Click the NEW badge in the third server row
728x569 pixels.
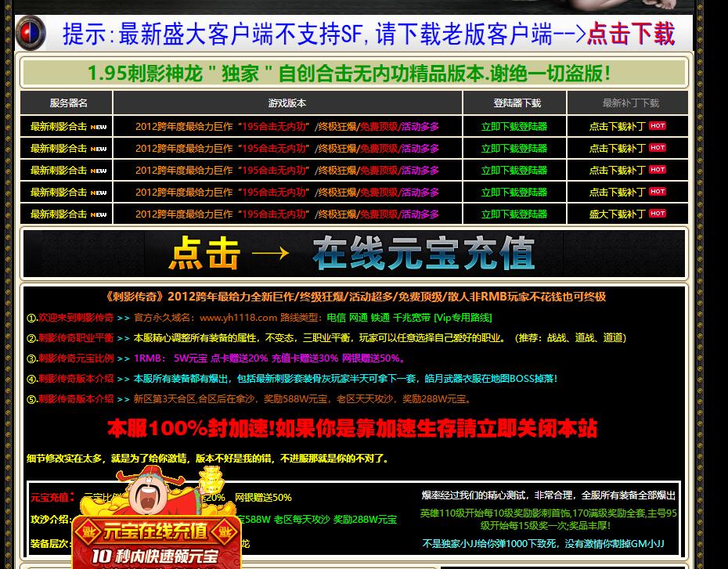(x=99, y=171)
